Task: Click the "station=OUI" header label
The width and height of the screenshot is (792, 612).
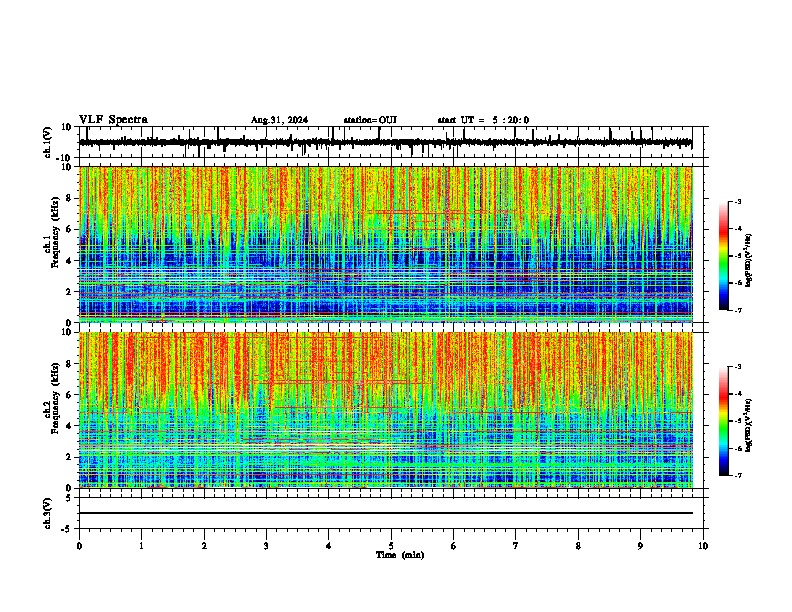Action: coord(370,120)
